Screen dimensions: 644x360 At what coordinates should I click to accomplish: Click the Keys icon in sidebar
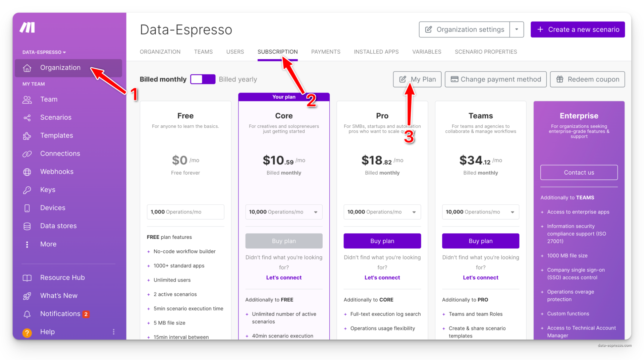(27, 190)
